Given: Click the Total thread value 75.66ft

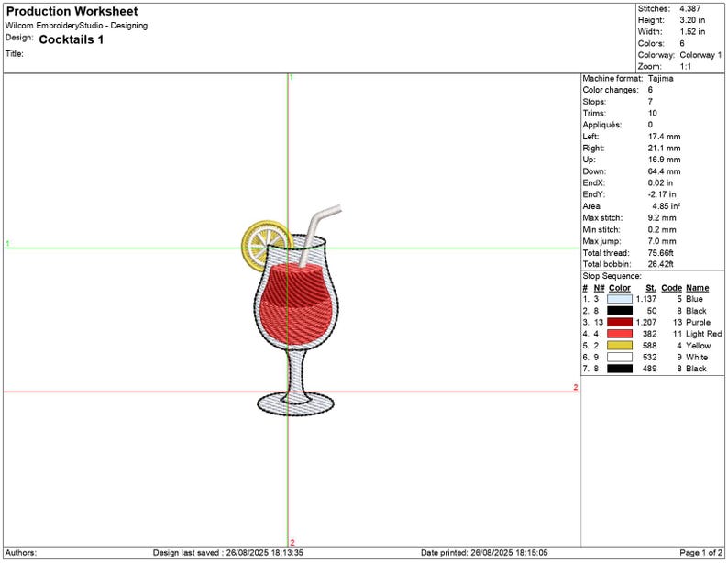Looking at the screenshot, I should (x=661, y=252).
